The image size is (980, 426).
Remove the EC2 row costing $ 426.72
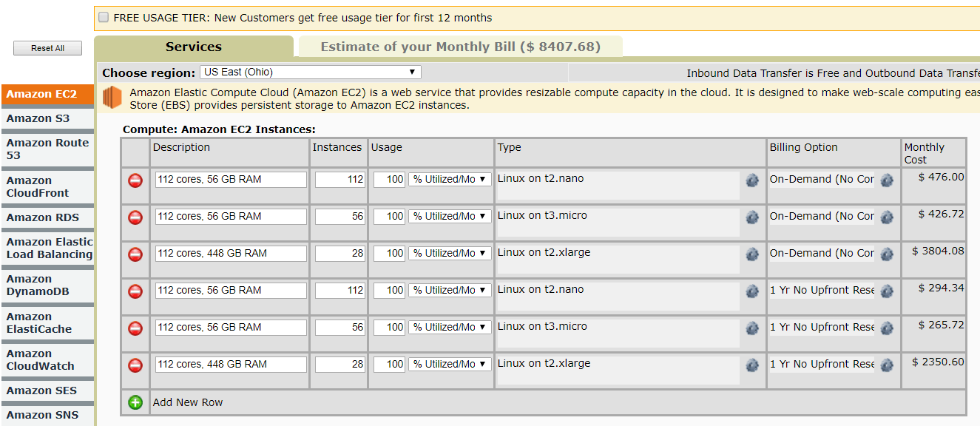[135, 217]
